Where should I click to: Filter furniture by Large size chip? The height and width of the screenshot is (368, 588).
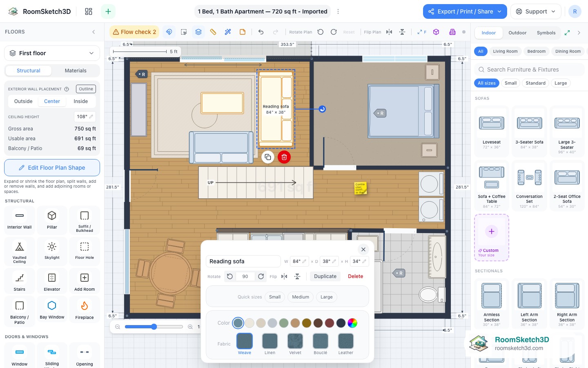click(561, 83)
